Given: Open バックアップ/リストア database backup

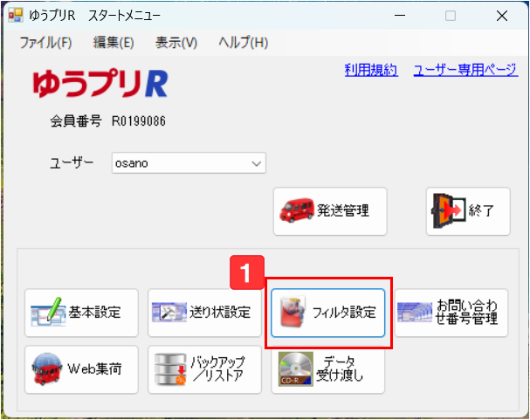Looking at the screenshot, I should (x=204, y=369).
